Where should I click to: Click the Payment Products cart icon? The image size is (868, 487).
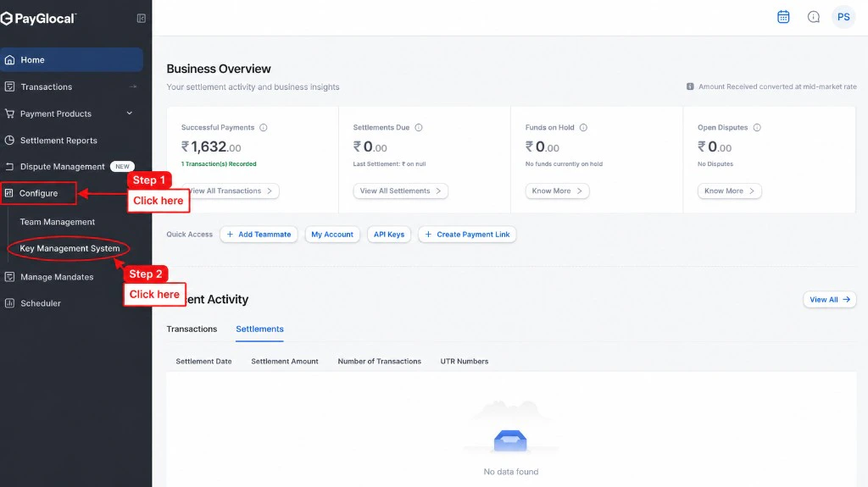coord(9,113)
